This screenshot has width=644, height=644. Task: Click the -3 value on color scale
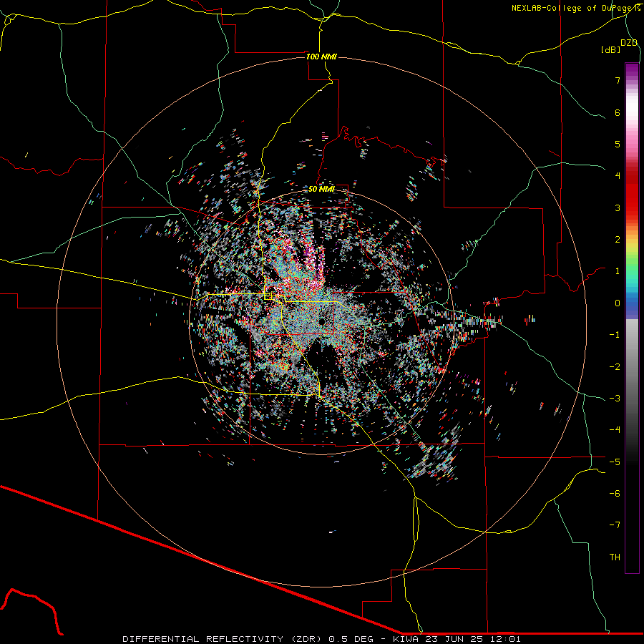pyautogui.click(x=615, y=399)
